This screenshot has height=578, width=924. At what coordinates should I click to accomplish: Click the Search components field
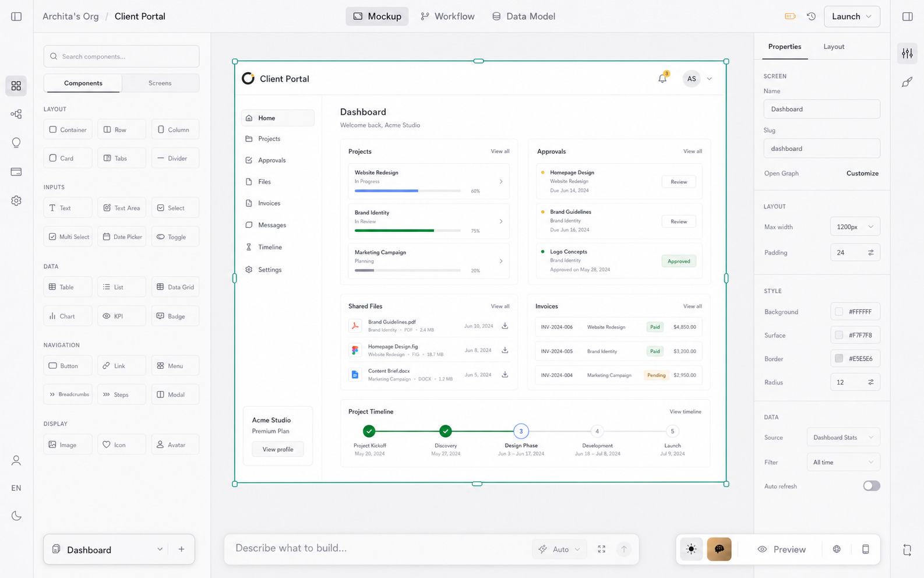[121, 57]
